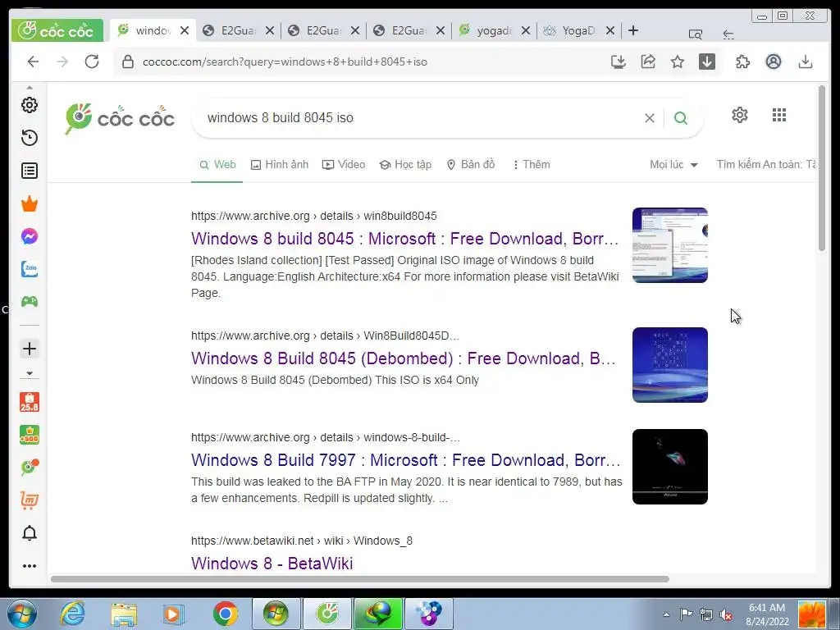840x630 pixels.
Task: Select the Video search tab
Action: 344,164
